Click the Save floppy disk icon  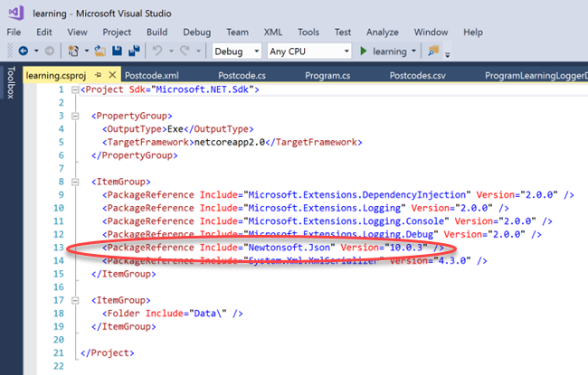pos(117,51)
